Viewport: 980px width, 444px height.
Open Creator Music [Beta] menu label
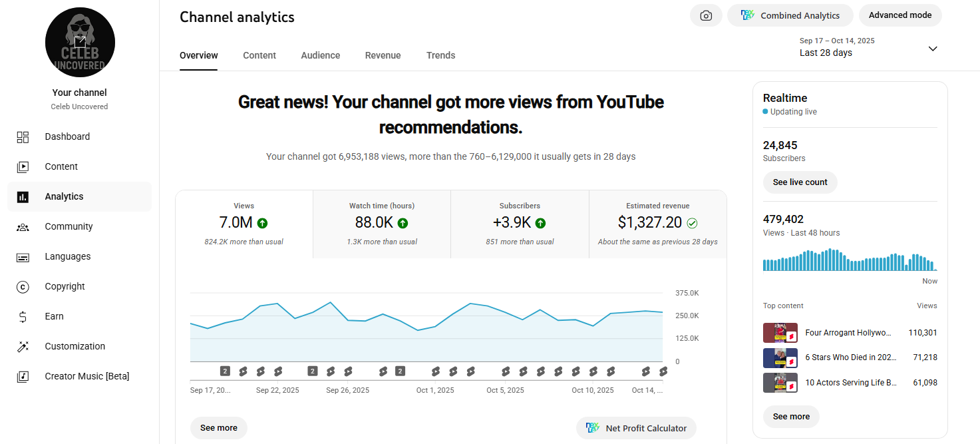pyautogui.click(x=87, y=376)
